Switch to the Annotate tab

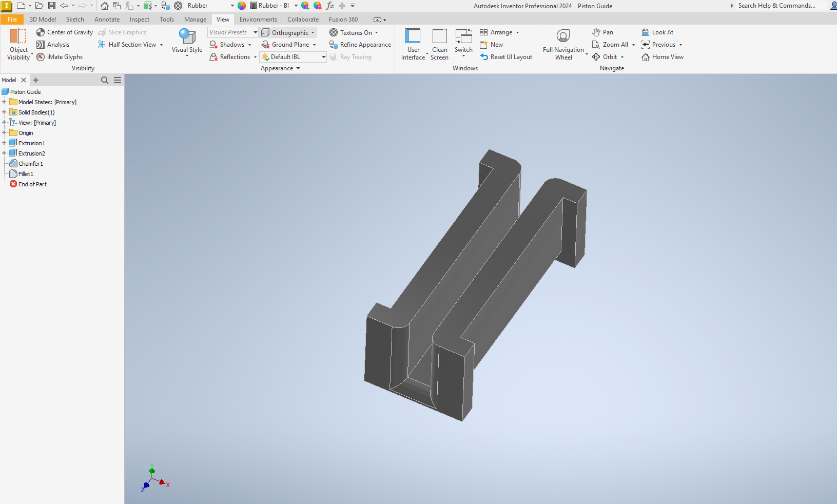tap(107, 20)
